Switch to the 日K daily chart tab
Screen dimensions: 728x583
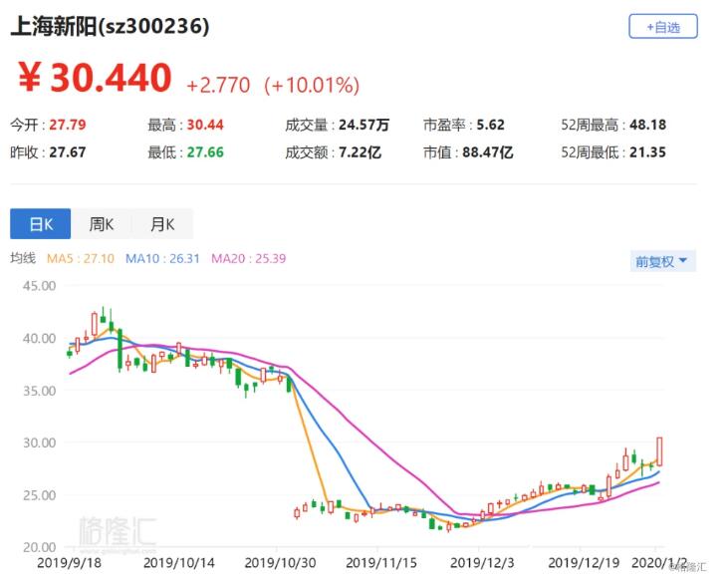[x=40, y=224]
